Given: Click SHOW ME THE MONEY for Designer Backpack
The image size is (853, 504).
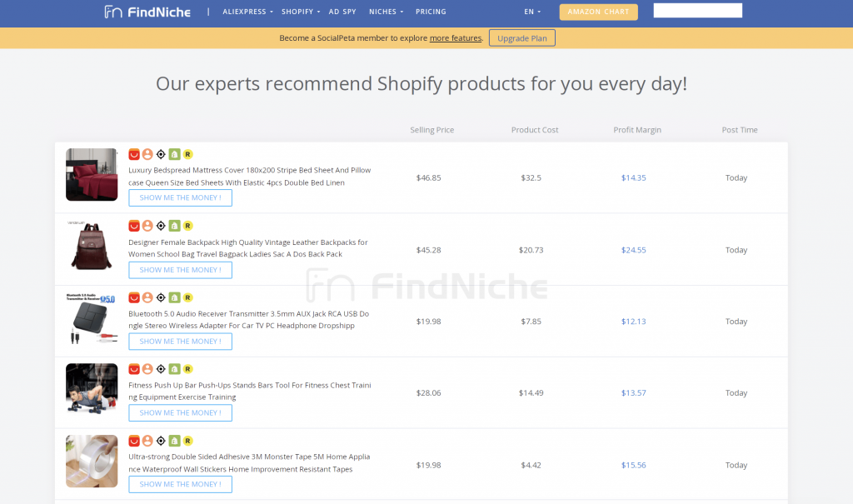Looking at the screenshot, I should tap(180, 270).
